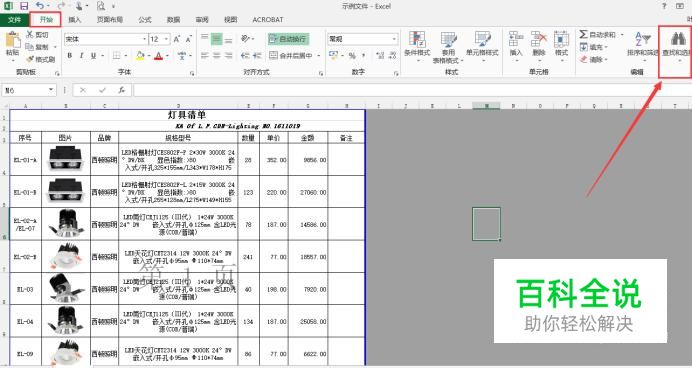Switch to the Insert ribbon tab
692x368 pixels.
pyautogui.click(x=75, y=20)
